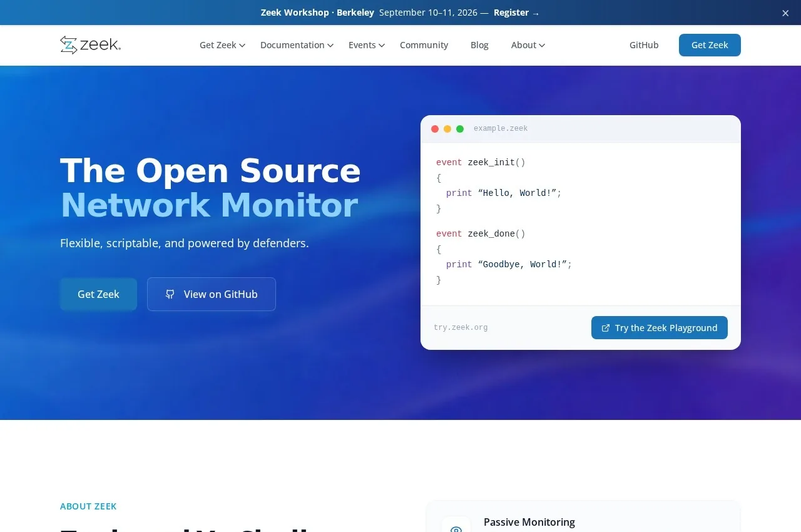Open the Documentation dropdown menu
Viewport: 801px width, 532px height.
(x=297, y=45)
